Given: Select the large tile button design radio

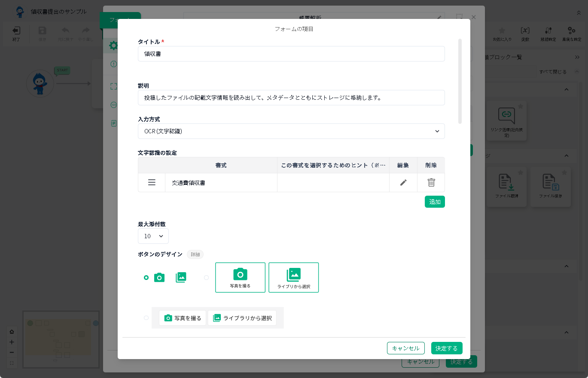Looking at the screenshot, I should tap(206, 278).
